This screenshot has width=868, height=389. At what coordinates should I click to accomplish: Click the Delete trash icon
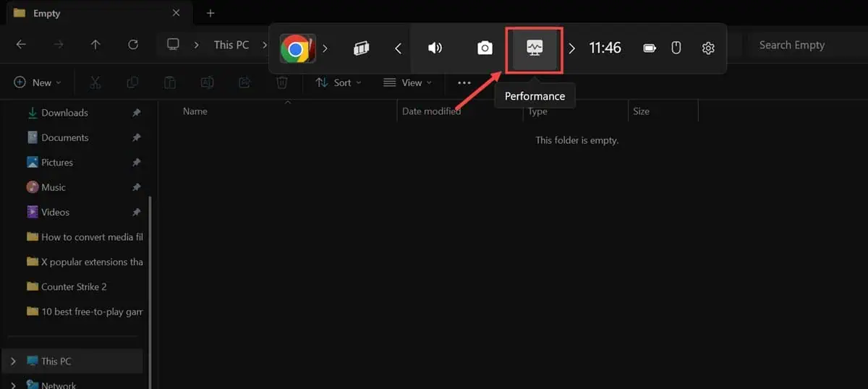click(282, 82)
